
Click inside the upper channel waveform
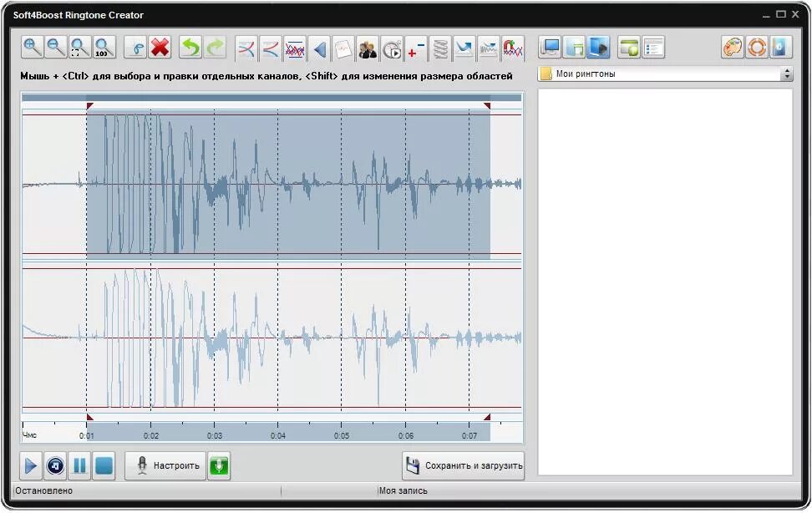(272, 184)
